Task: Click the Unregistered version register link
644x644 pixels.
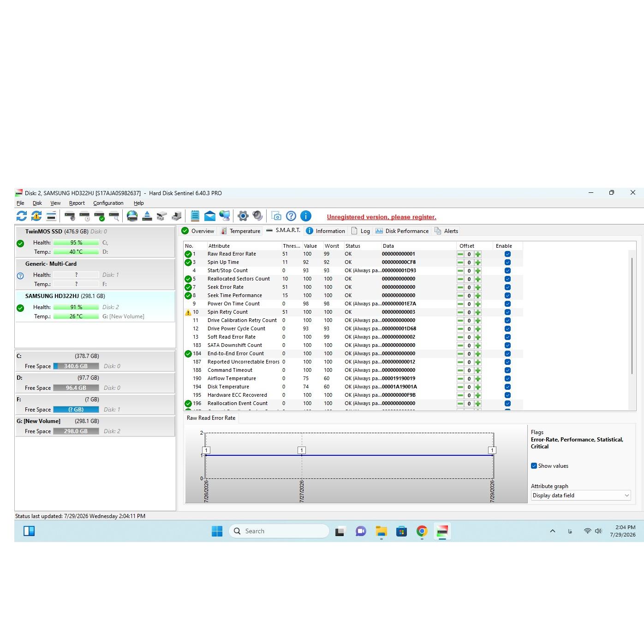Action: tap(382, 217)
